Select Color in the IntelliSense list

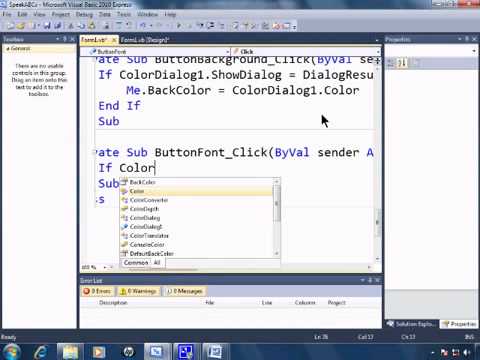click(197, 191)
